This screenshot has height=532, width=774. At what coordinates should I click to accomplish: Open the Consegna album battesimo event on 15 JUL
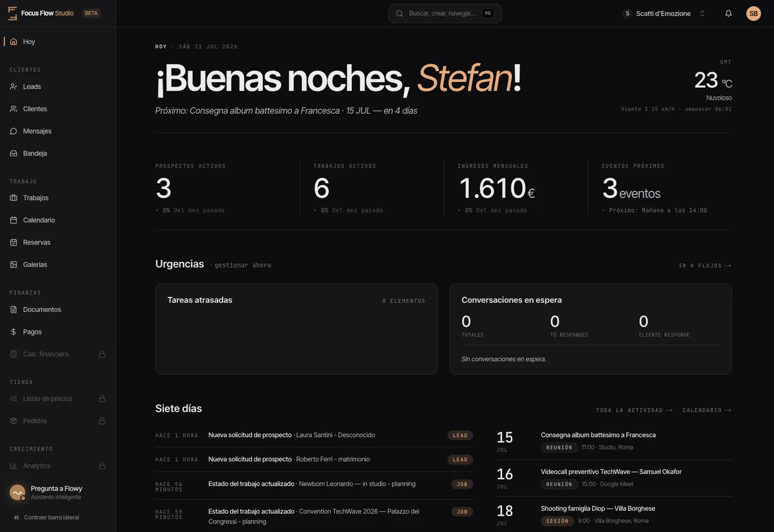coord(614,441)
